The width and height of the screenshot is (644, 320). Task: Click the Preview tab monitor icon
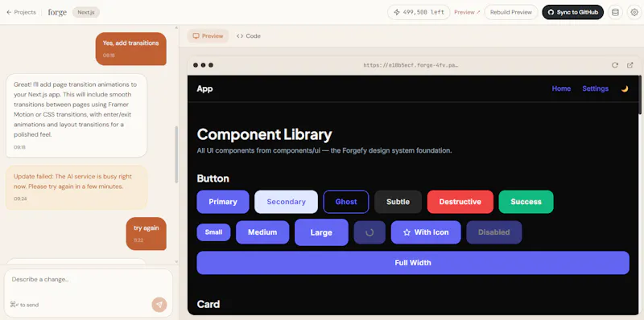(196, 36)
